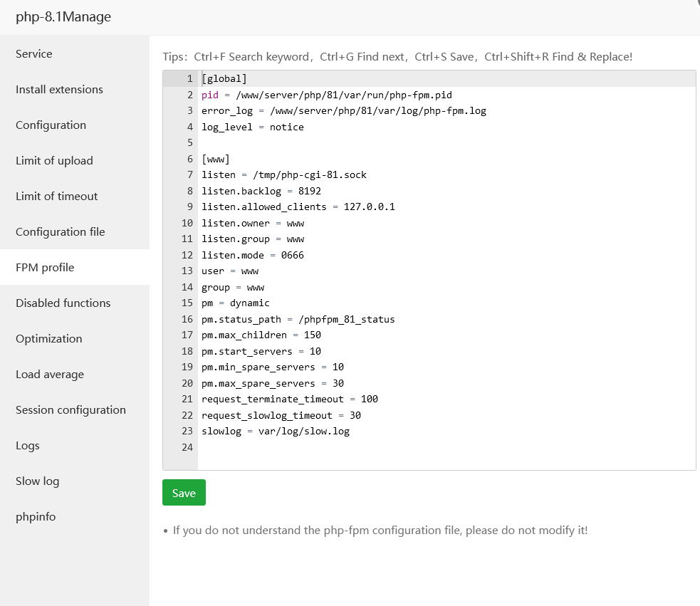Image resolution: width=700 pixels, height=606 pixels.
Task: Open Limit of timeout settings
Action: point(57,197)
